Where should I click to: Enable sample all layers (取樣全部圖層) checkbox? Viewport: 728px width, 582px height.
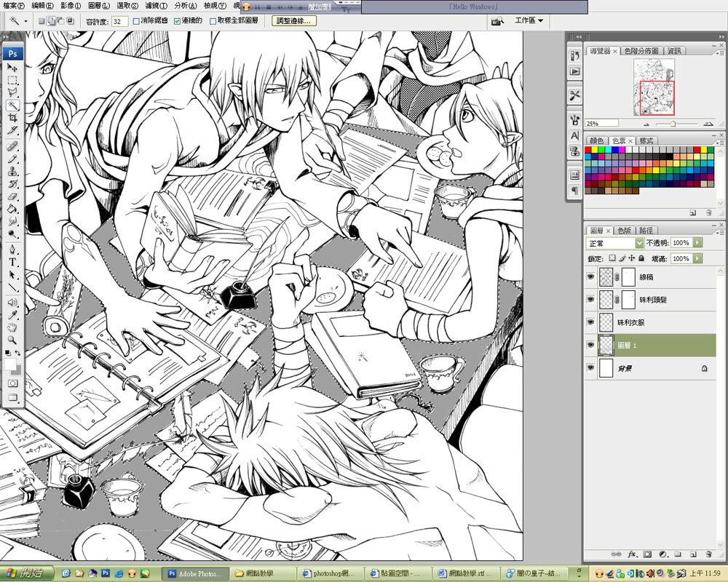[x=213, y=21]
